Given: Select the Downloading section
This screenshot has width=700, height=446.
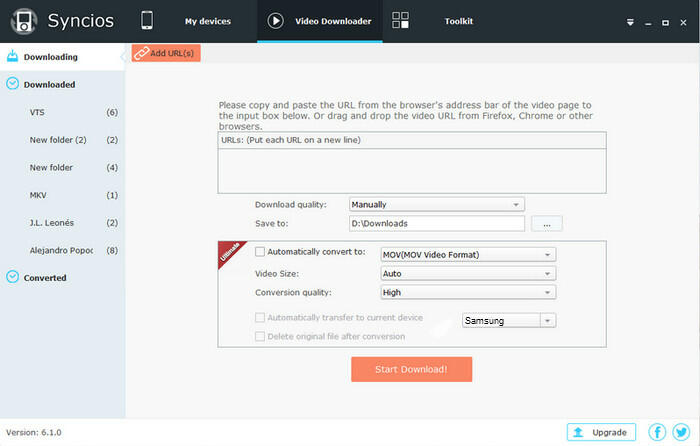Looking at the screenshot, I should click(62, 57).
